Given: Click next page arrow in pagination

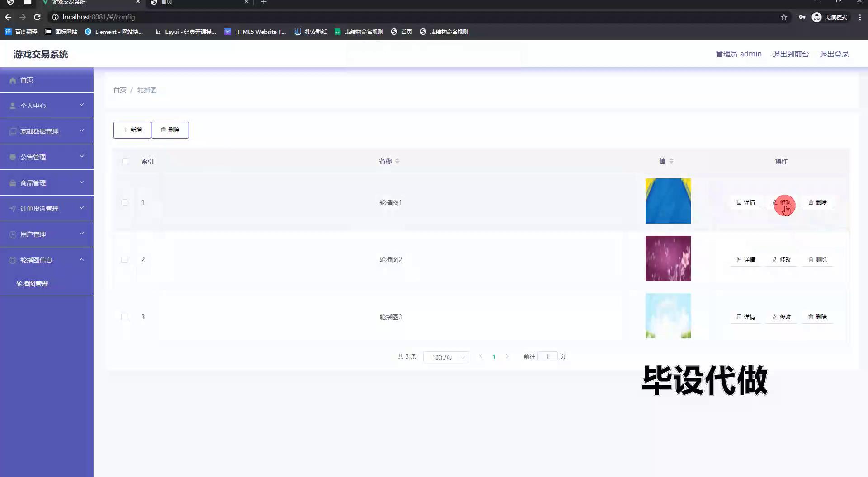Looking at the screenshot, I should click(x=507, y=356).
